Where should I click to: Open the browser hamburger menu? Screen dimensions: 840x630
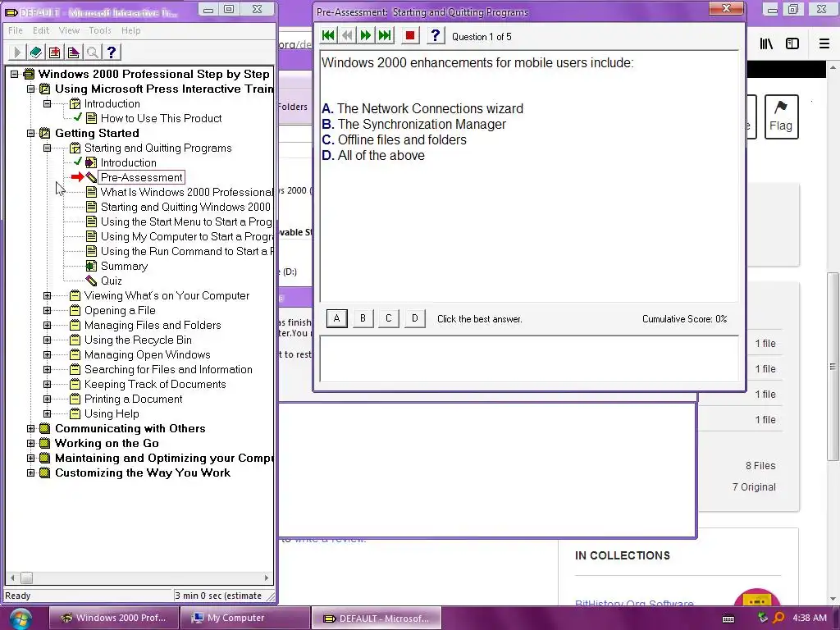tap(824, 44)
